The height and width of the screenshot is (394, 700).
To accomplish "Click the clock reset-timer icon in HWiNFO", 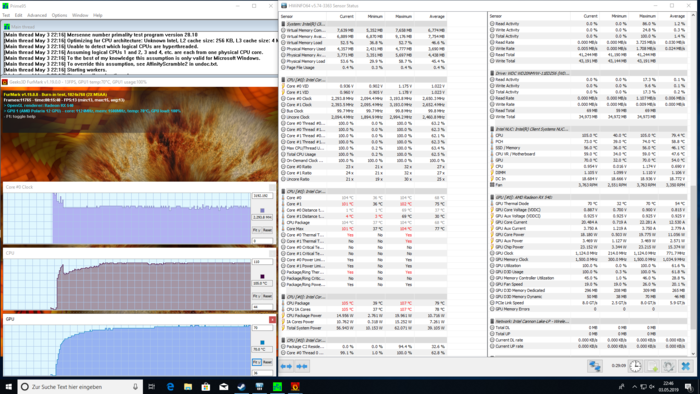I will tap(635, 366).
